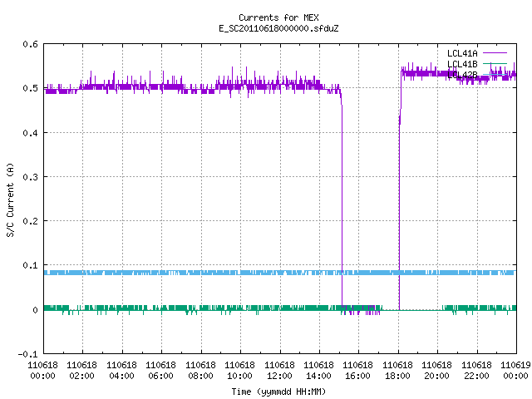This screenshot has width=532, height=399.
Task: Click the LCL41B legend label
Action: 462,64
